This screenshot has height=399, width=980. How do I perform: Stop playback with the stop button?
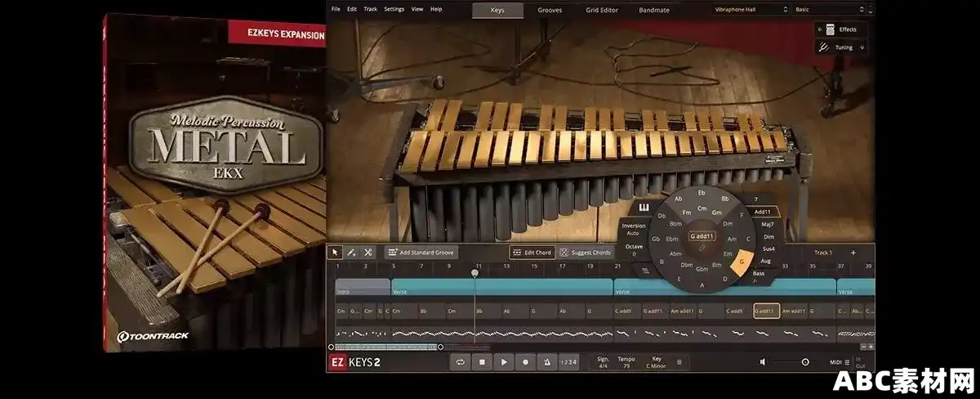tap(483, 361)
